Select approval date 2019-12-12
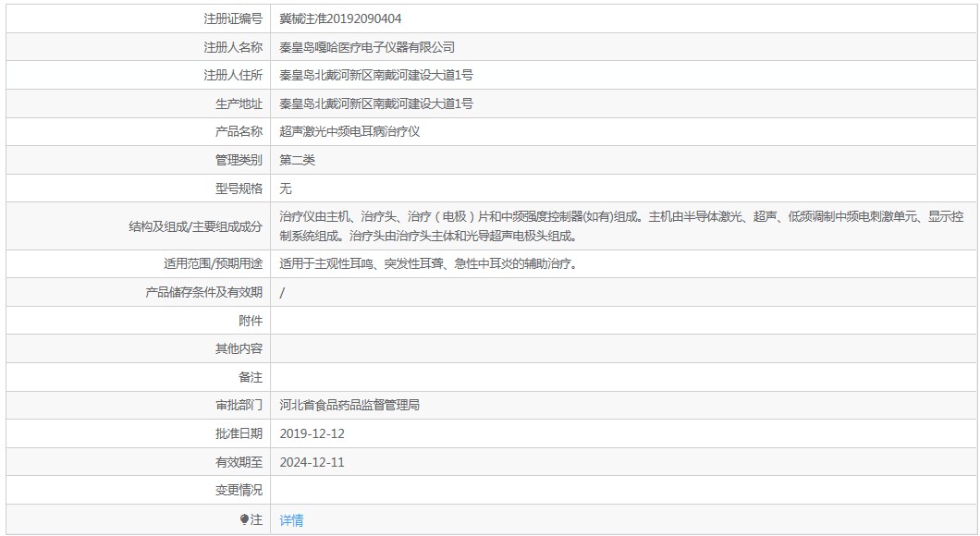The height and width of the screenshot is (536, 980). pyautogui.click(x=312, y=433)
